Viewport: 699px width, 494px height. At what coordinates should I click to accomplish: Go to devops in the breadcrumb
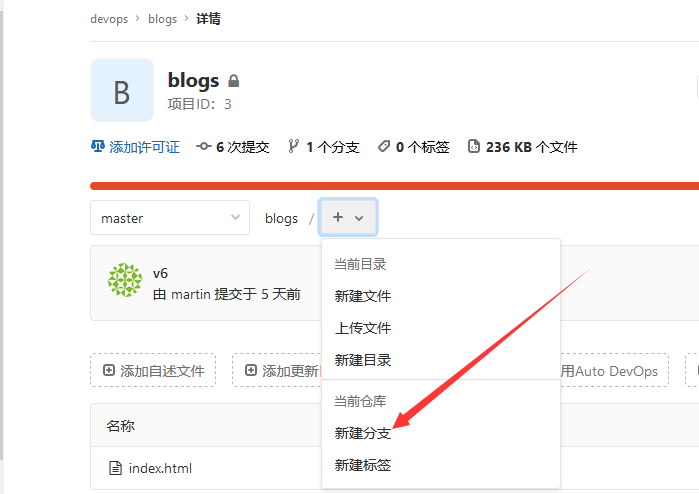click(109, 19)
